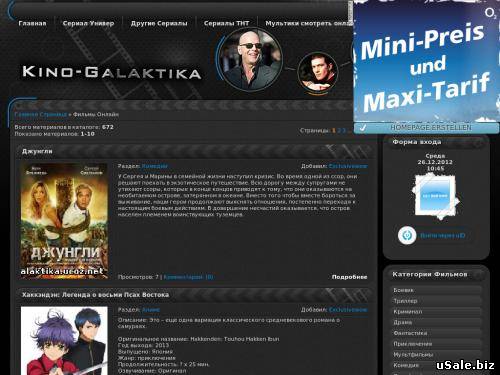
Task: Click the Kino-Galaktika site logo
Action: click(x=112, y=72)
